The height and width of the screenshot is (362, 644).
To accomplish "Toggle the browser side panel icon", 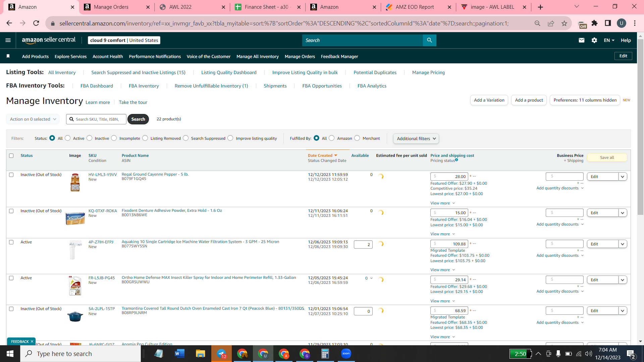I will tap(608, 23).
